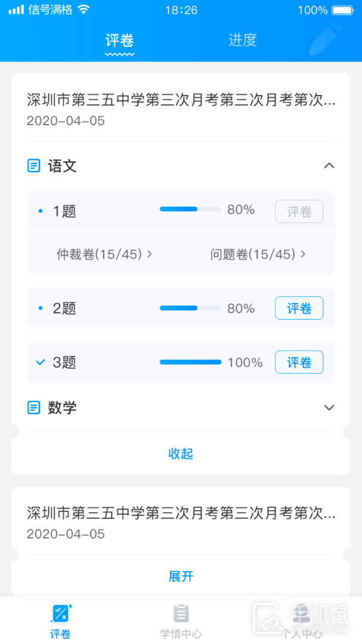Tap the 数学 subject document icon
The height and width of the screenshot is (644, 362).
pos(34,408)
